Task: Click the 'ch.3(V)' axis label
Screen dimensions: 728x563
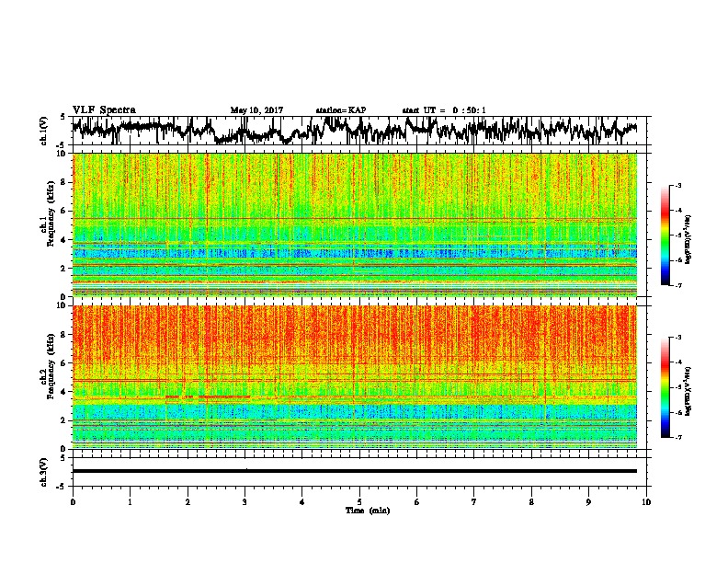Action: pos(44,472)
